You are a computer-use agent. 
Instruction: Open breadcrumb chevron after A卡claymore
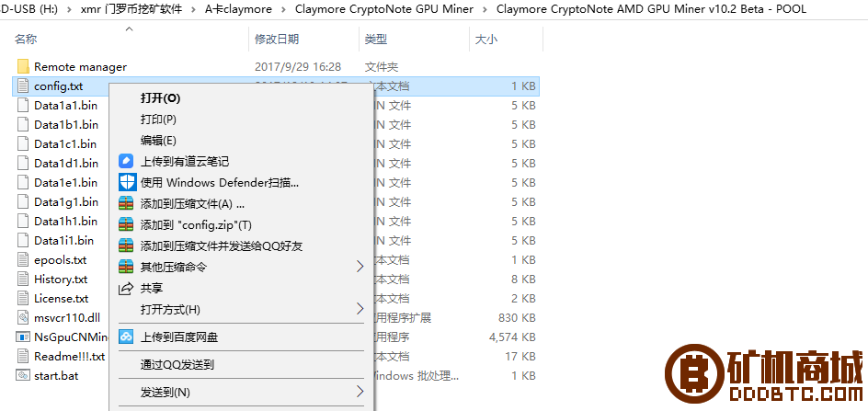point(283,9)
